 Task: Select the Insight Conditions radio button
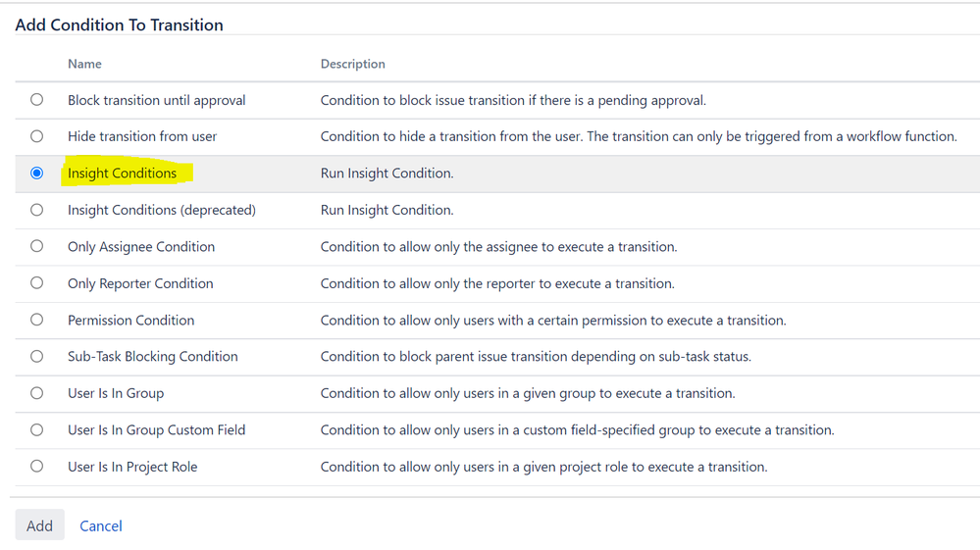point(37,174)
